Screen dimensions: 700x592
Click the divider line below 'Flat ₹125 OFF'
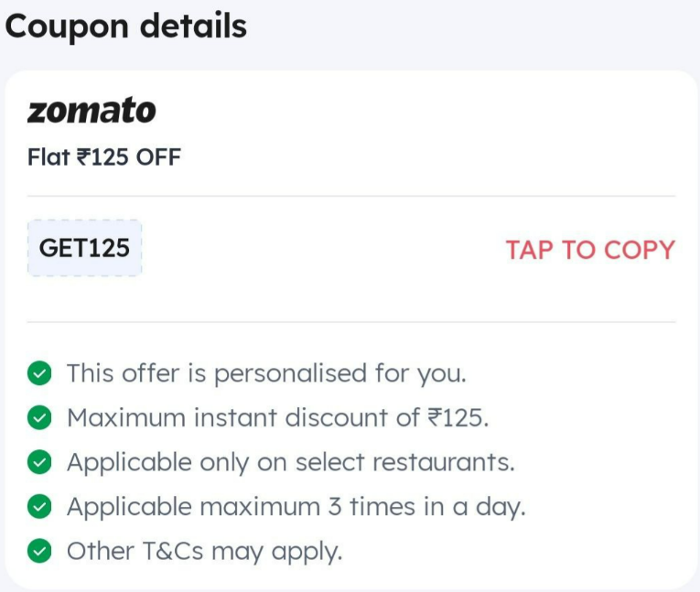351,196
